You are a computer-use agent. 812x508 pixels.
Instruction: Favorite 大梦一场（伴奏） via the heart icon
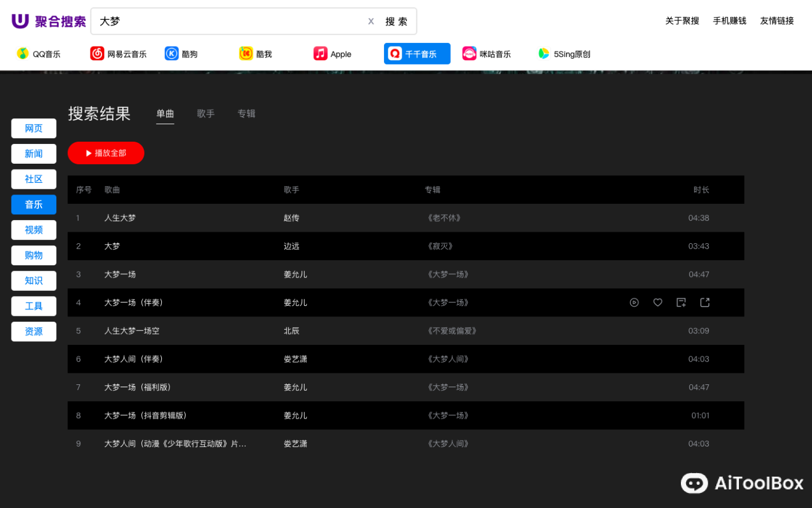tap(657, 302)
